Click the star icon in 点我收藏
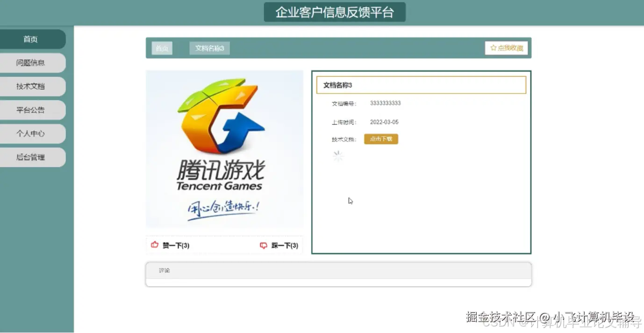 [493, 48]
